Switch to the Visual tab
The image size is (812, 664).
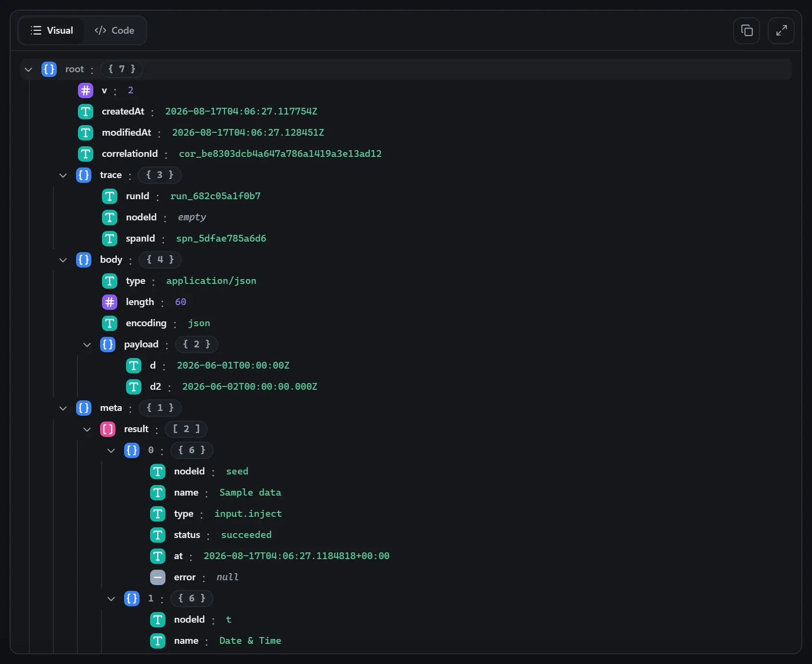pos(51,30)
